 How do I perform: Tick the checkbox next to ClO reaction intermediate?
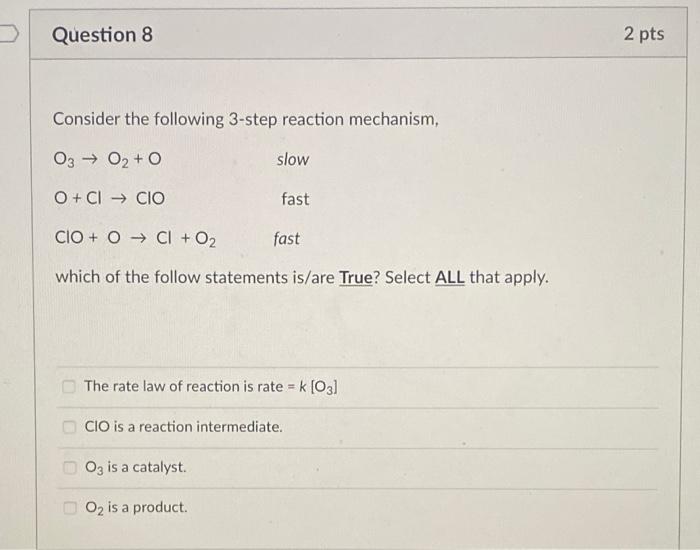[x=69, y=427]
